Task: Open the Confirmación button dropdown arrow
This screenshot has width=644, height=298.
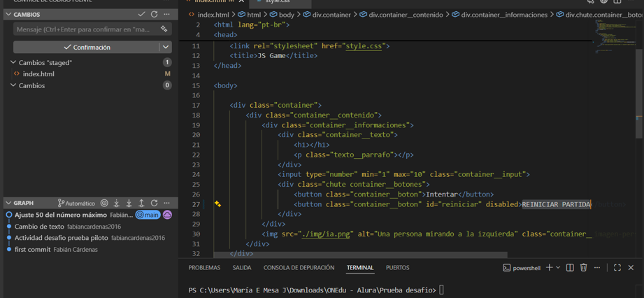Action: 166,48
